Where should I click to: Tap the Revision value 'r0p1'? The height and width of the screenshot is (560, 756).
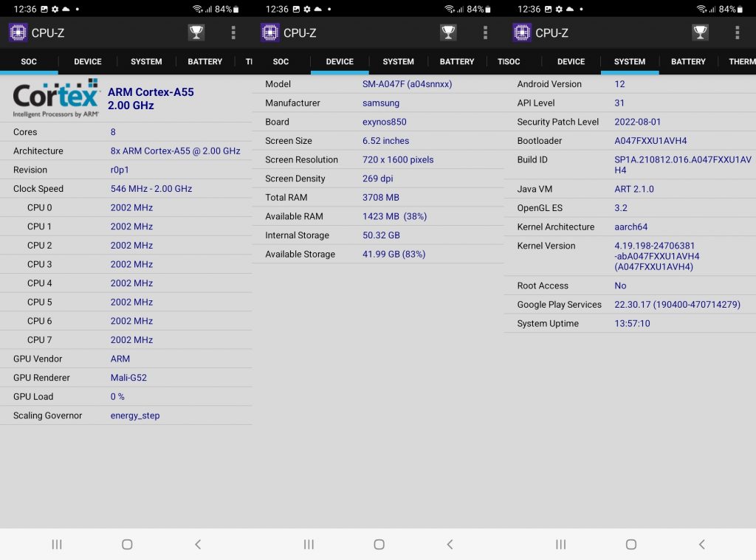[120, 170]
